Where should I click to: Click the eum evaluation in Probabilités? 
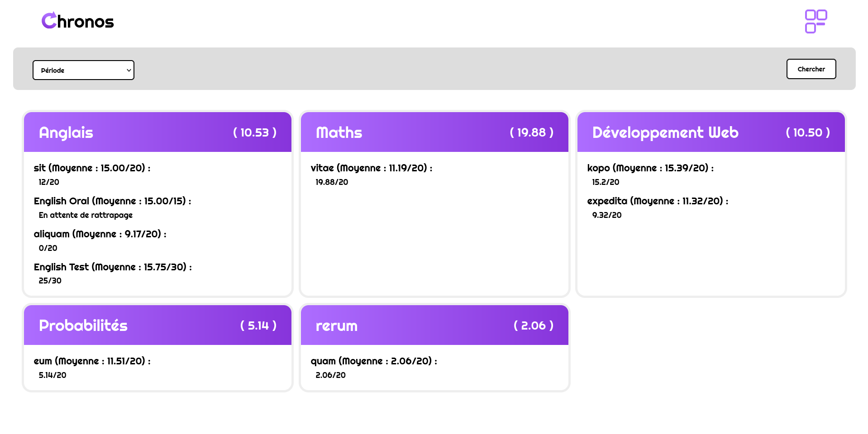(92, 361)
